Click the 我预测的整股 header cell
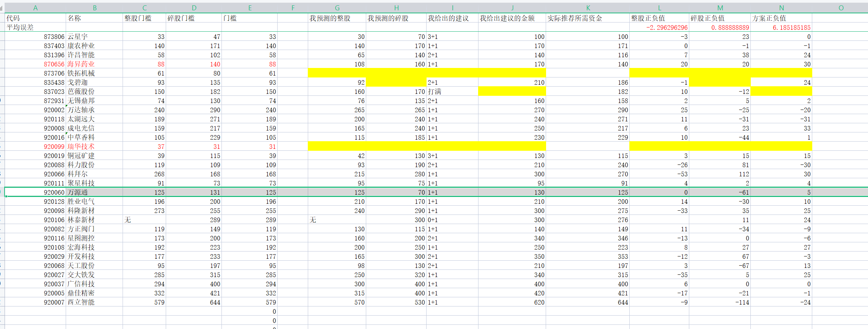Image resolution: width=868 pixels, height=329 pixels. point(337,18)
